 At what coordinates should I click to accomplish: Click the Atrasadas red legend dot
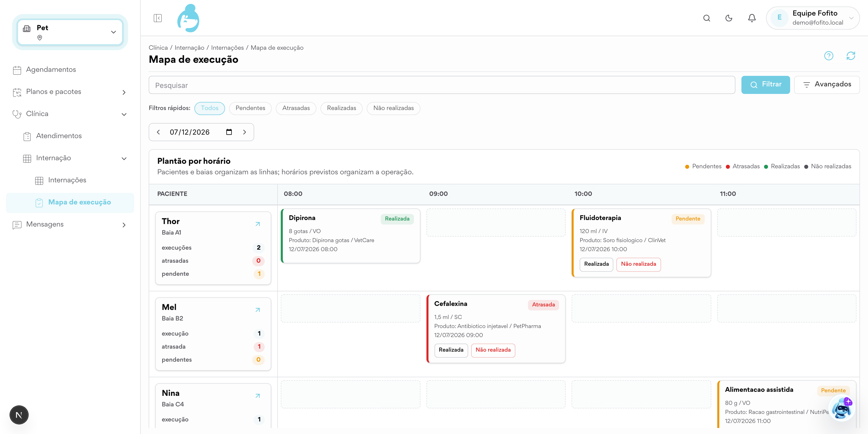(728, 167)
